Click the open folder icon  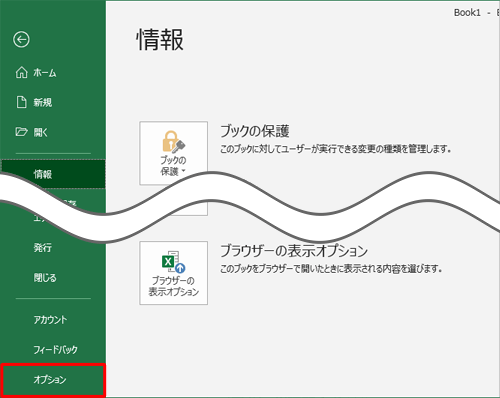pos(21,132)
